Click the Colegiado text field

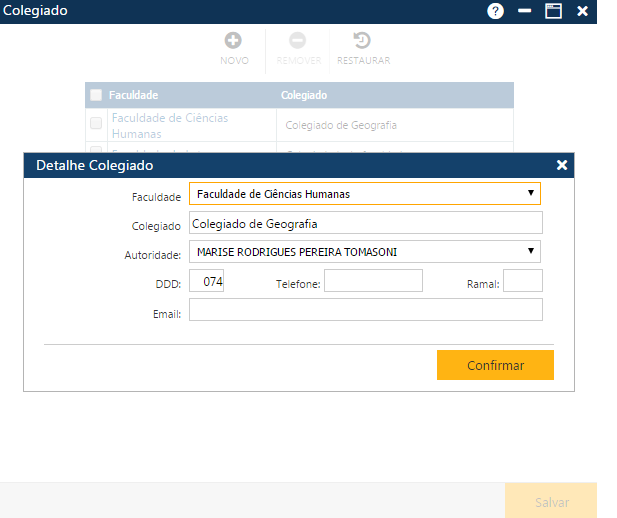tap(365, 223)
